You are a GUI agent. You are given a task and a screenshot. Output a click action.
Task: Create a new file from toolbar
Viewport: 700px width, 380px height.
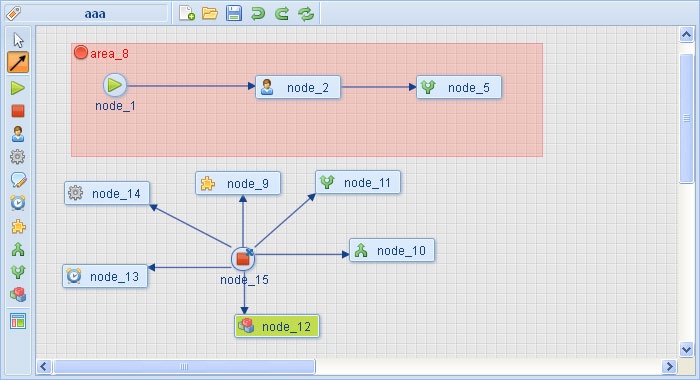pyautogui.click(x=187, y=13)
